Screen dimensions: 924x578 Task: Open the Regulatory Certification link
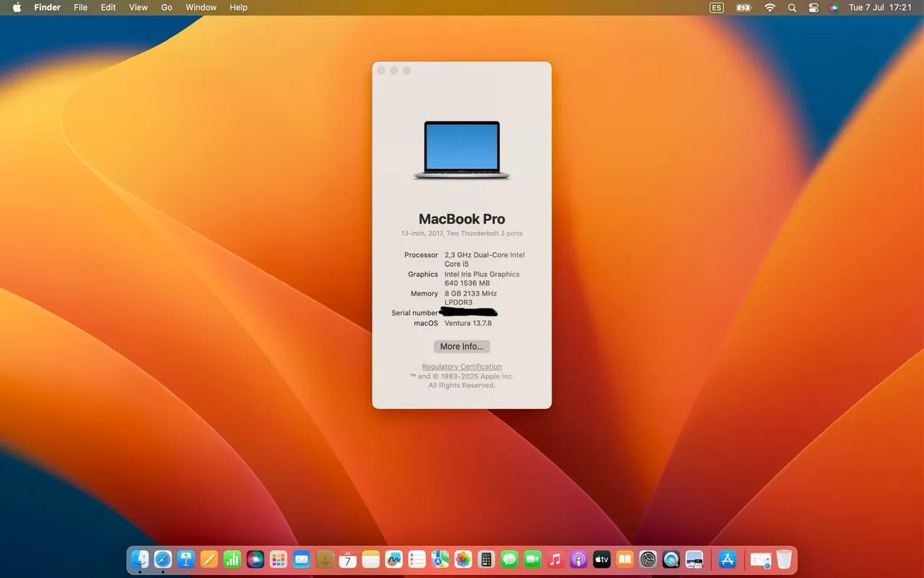[x=462, y=367]
